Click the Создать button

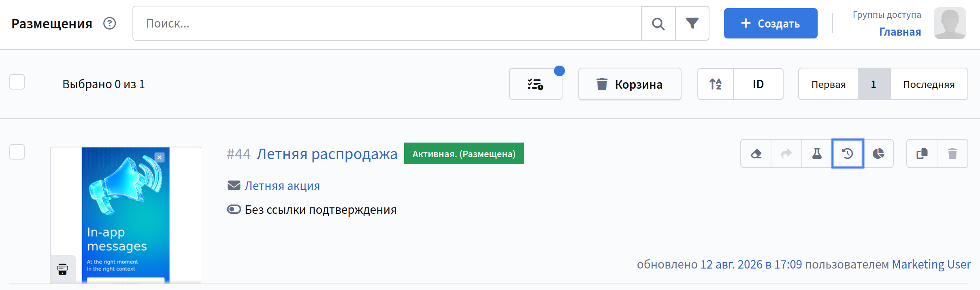click(x=771, y=23)
